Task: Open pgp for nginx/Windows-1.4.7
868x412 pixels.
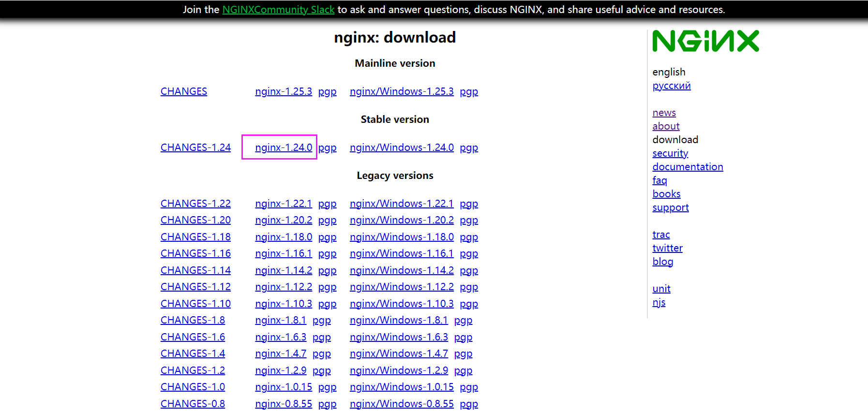Action: click(463, 353)
